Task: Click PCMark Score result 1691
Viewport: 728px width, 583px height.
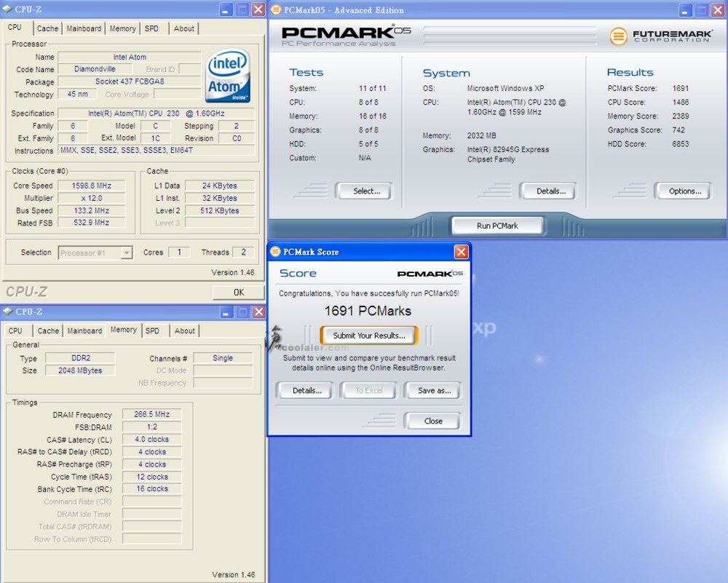Action: (681, 88)
